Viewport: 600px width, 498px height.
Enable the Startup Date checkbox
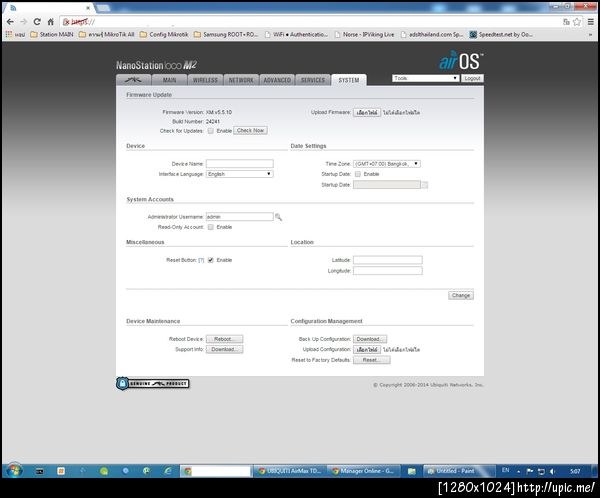(358, 174)
